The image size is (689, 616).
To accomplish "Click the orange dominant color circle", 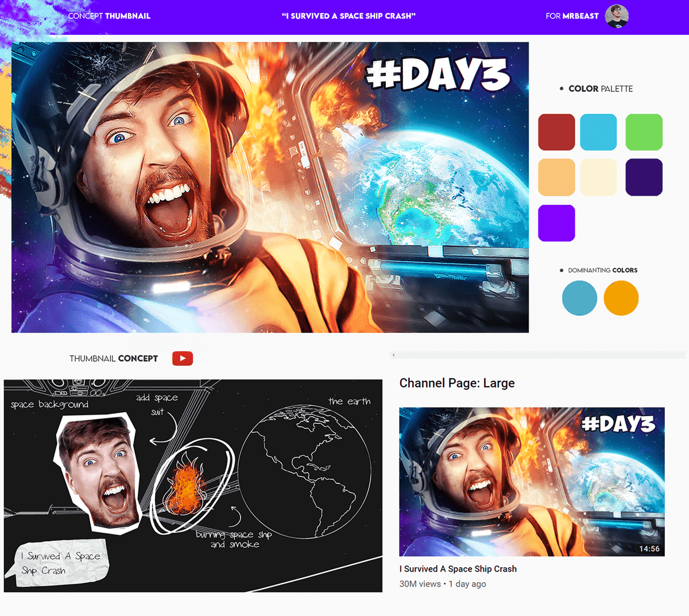I will click(x=621, y=298).
